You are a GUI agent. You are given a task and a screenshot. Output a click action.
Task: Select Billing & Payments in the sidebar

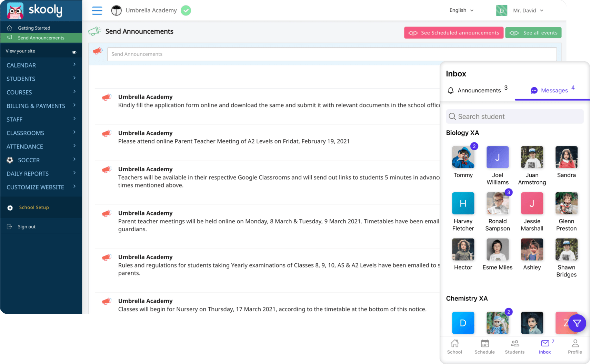coord(36,106)
